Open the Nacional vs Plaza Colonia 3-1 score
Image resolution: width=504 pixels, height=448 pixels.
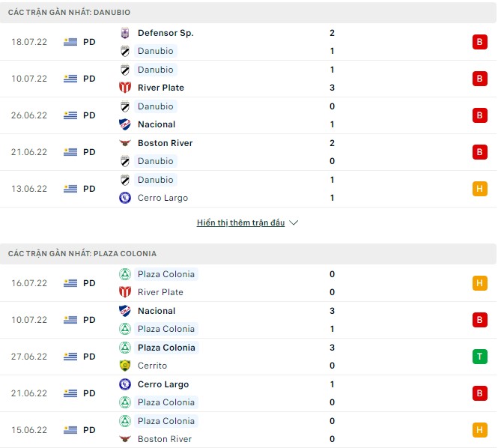click(332, 320)
